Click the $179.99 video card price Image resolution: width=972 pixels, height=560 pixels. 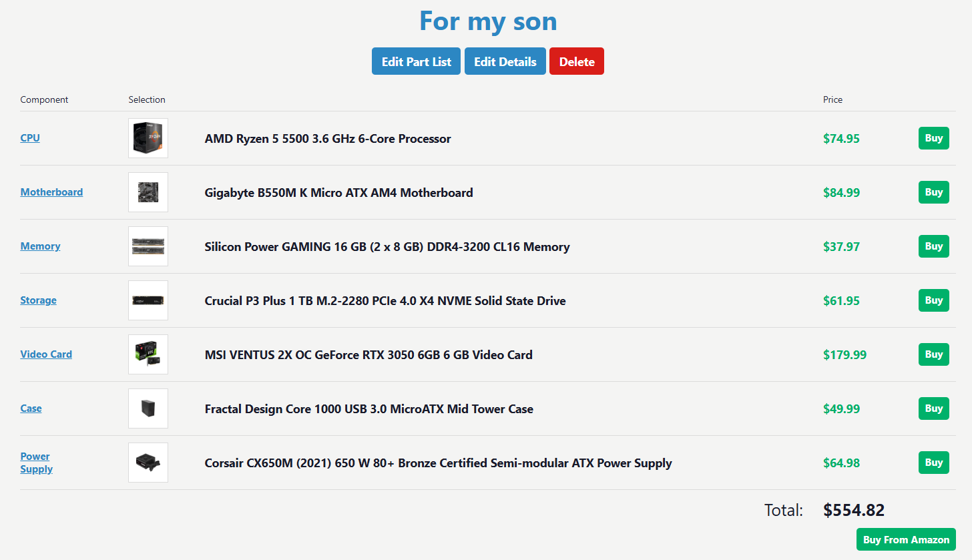(x=844, y=355)
